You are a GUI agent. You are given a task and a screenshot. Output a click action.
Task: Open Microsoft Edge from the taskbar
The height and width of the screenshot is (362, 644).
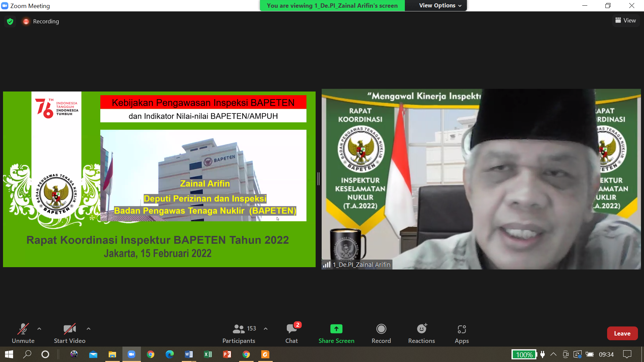(x=170, y=354)
